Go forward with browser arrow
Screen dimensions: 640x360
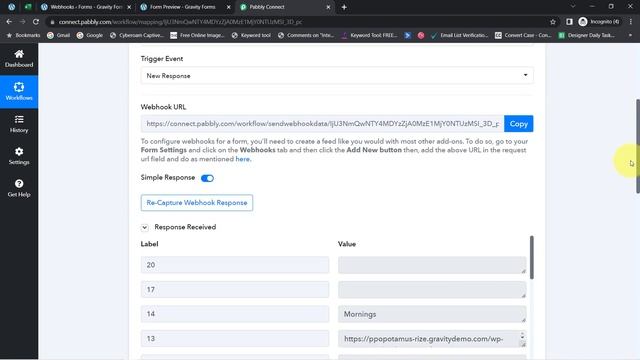pos(22,22)
